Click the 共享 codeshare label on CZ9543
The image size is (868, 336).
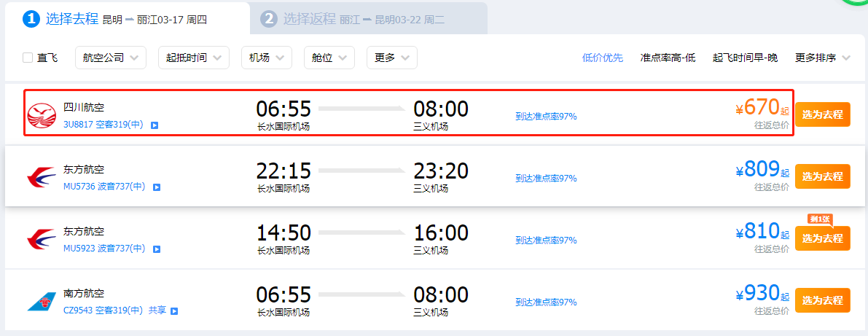click(157, 311)
